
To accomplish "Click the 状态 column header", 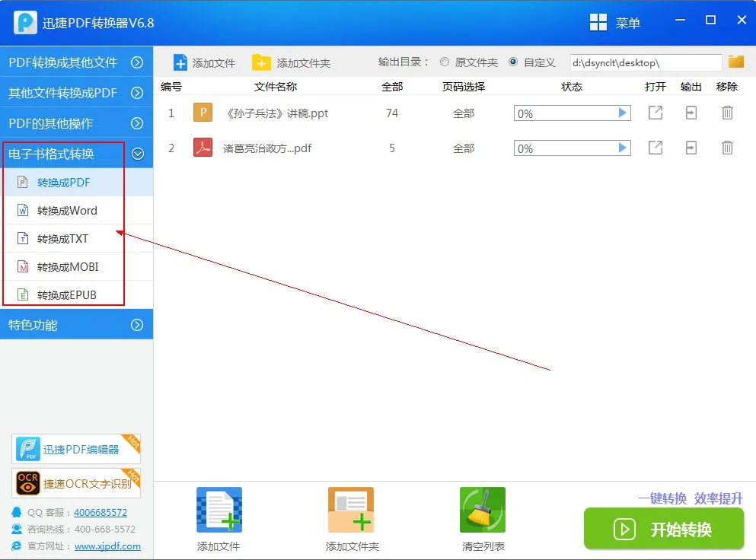I will pyautogui.click(x=572, y=87).
